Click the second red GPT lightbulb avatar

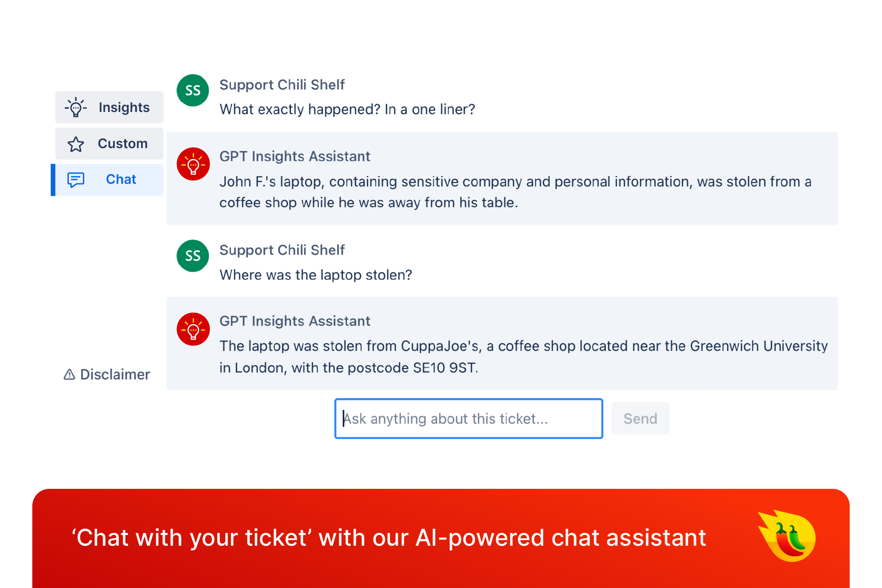(193, 329)
